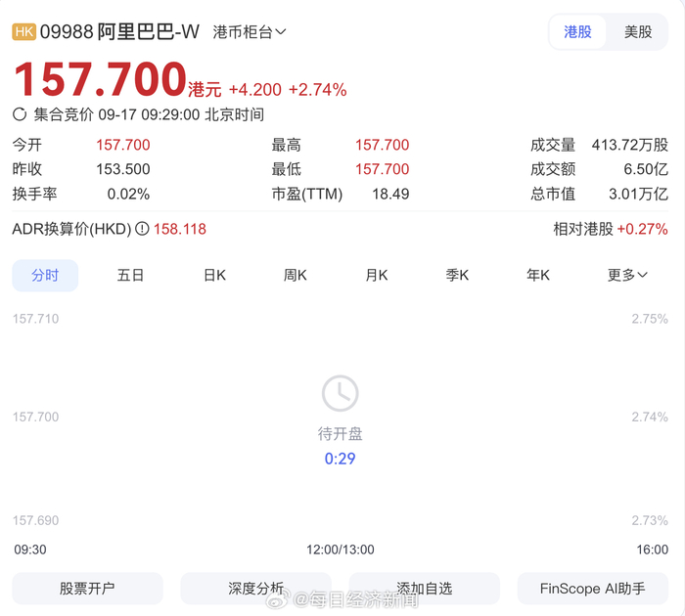Click the 换手率 value 0.02%
The height and width of the screenshot is (616, 685).
pos(128,194)
